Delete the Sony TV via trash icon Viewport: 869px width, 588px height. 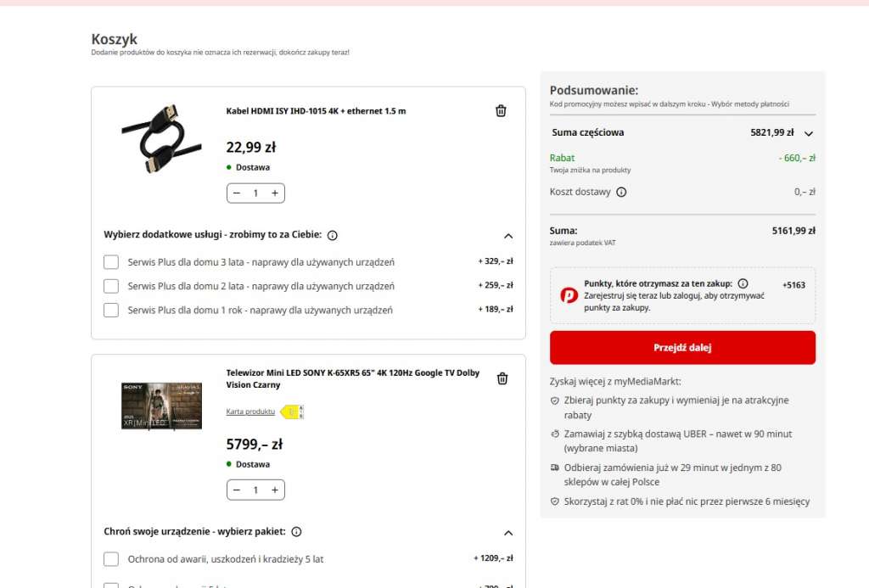[501, 379]
